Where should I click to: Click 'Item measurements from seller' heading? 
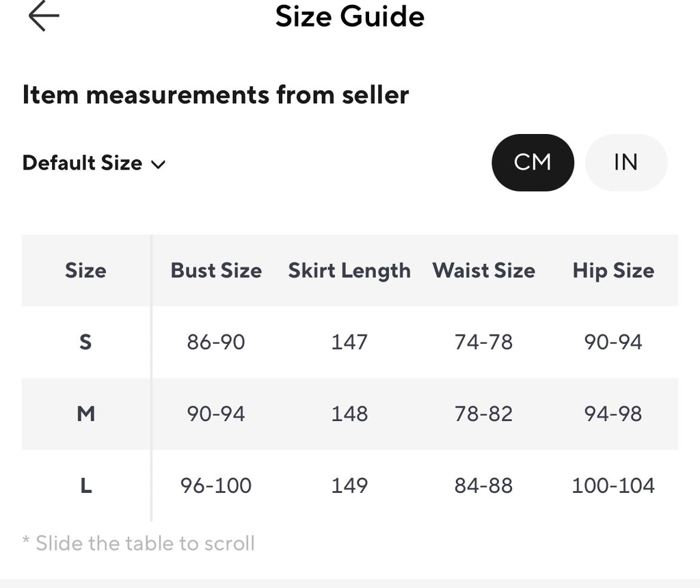(215, 94)
